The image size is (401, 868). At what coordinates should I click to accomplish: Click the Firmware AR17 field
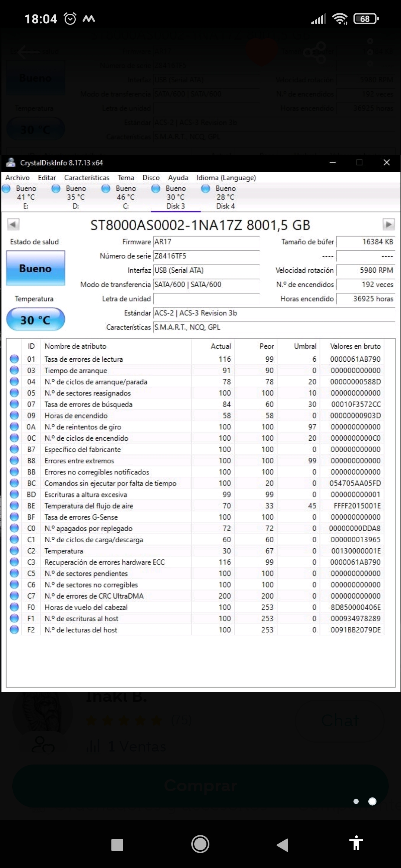click(206, 242)
